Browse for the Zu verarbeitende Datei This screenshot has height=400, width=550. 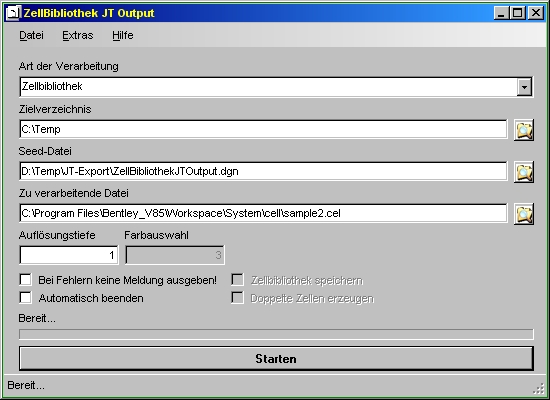524,214
